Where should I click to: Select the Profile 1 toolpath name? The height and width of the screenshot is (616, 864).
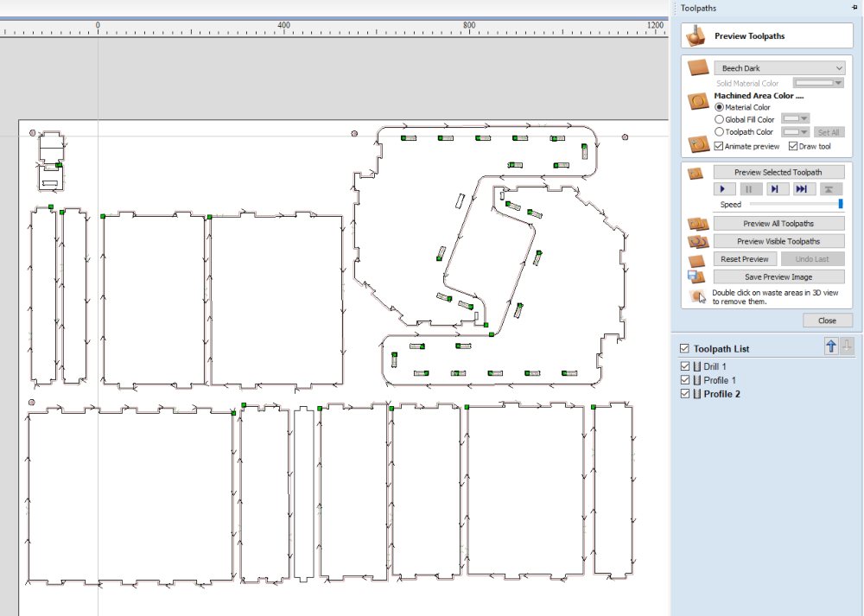click(x=720, y=380)
